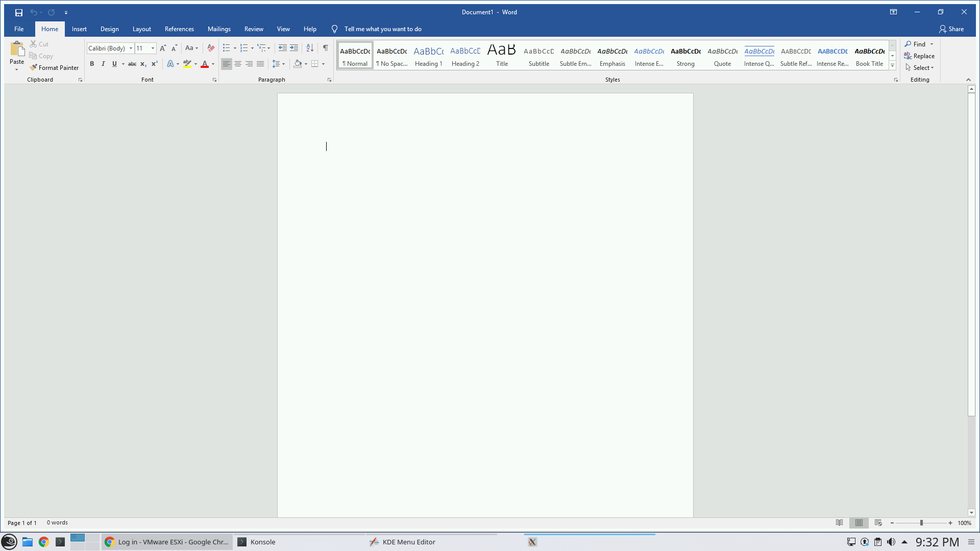Screen dimensions: 980x551
Task: Clear all formatting with eraser icon
Action: coord(211,48)
